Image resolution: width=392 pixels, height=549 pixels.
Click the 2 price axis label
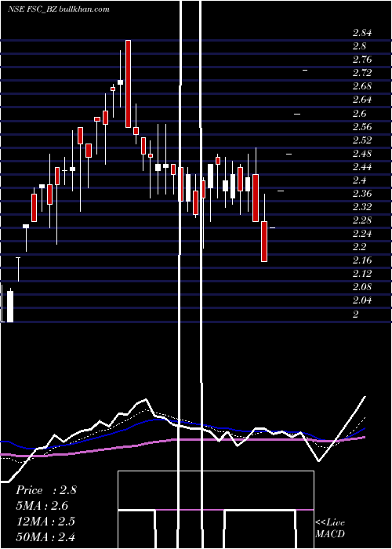(x=356, y=314)
